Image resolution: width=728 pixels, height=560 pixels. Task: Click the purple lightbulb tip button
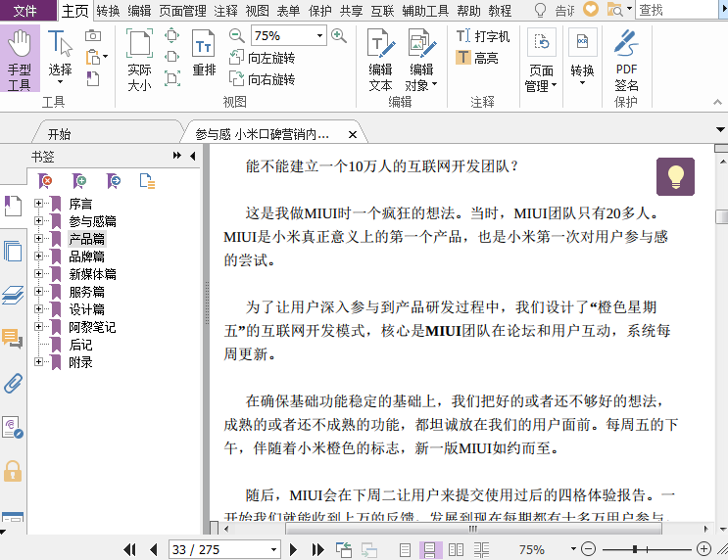[x=675, y=176]
